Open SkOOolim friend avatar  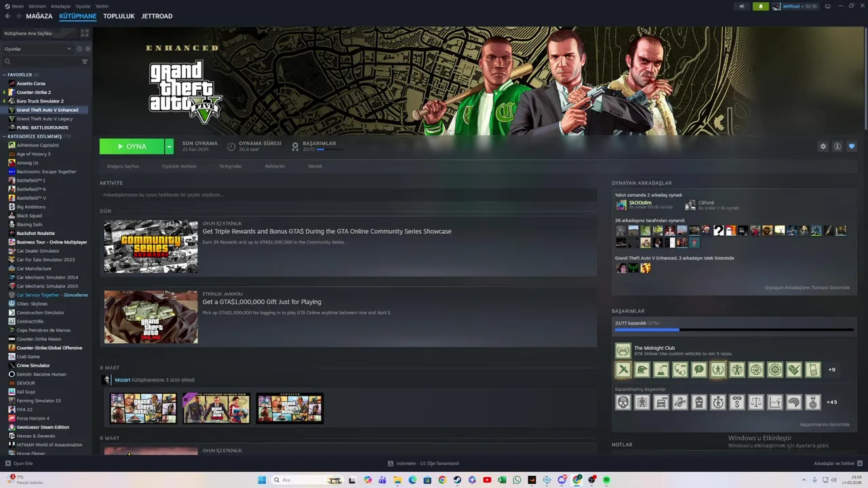click(621, 205)
